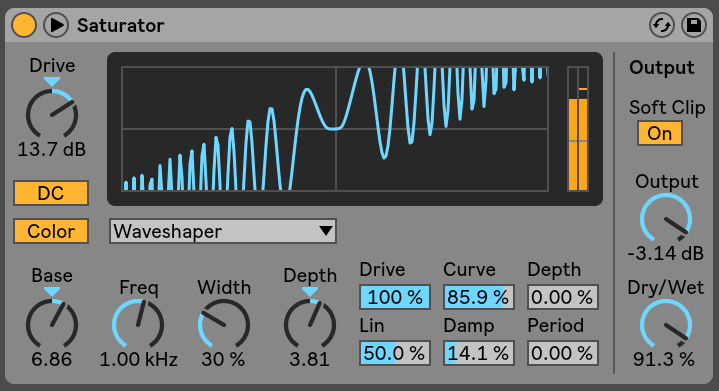Adjust the top-left Drive knob
The width and height of the screenshot is (719, 391).
[52, 114]
